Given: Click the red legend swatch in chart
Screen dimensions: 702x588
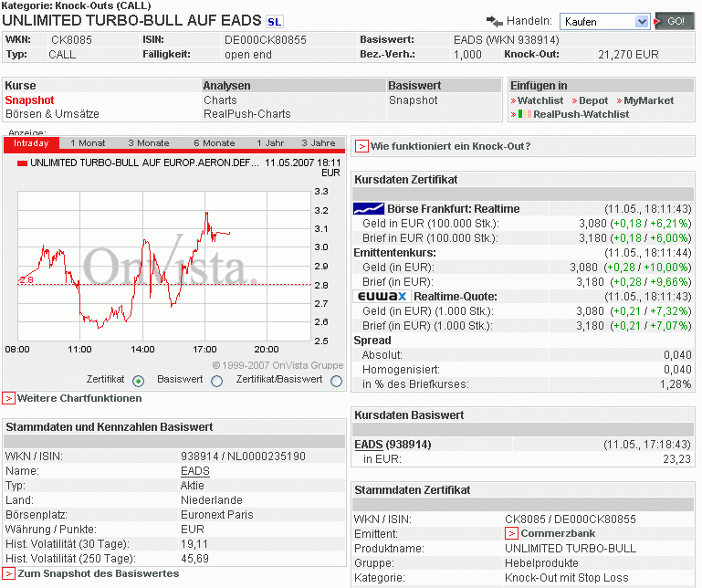Looking at the screenshot, I should click(22, 163).
